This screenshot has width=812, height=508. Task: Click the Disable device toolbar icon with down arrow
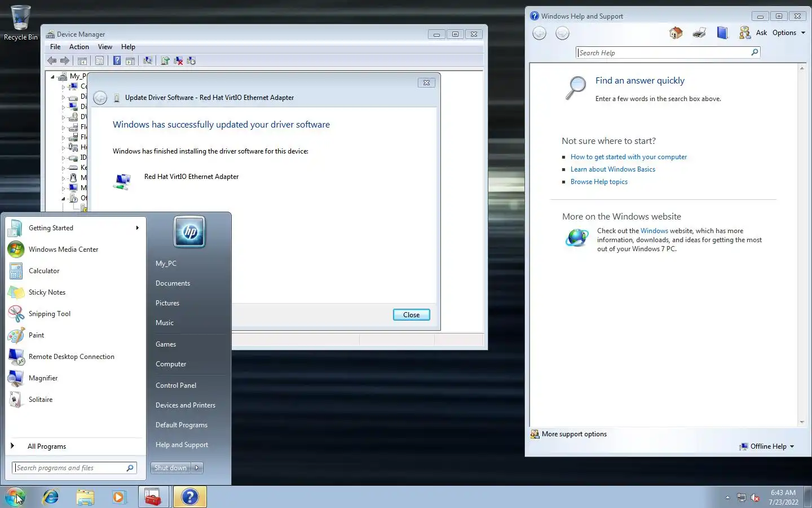(191, 61)
